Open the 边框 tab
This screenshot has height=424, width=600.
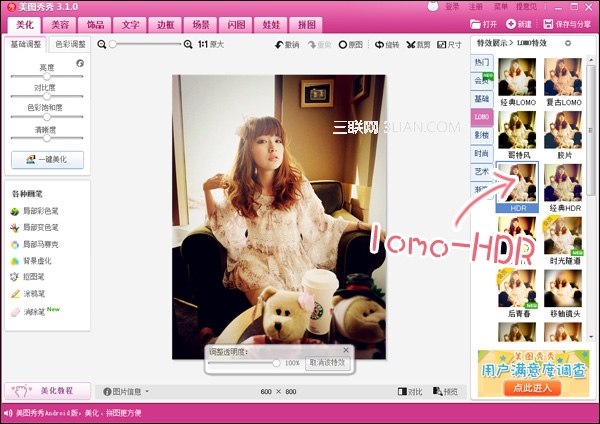click(165, 25)
